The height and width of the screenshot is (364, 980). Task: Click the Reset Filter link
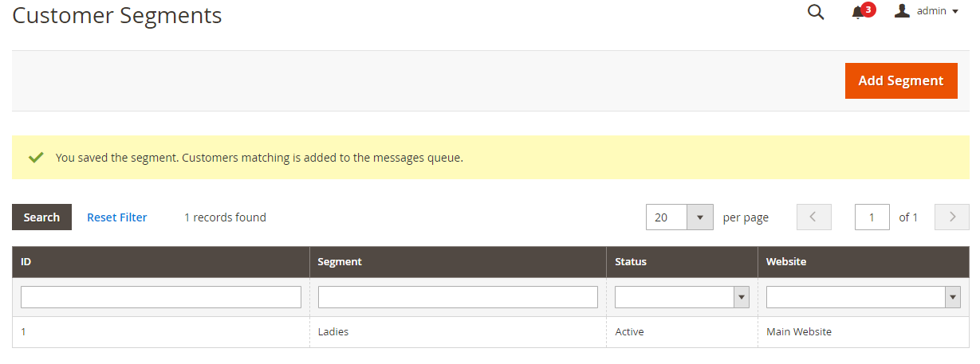tap(117, 217)
